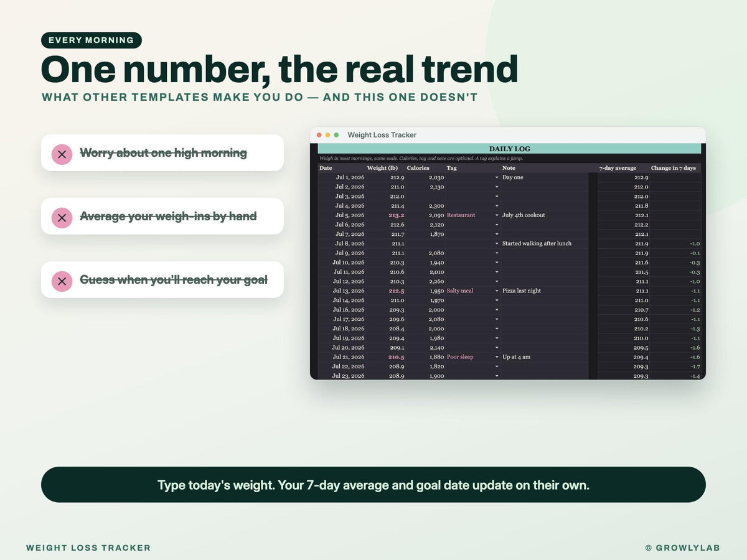Select the '-1.4' change cell on Jul 23
This screenshot has width=747, height=560.
(x=675, y=376)
